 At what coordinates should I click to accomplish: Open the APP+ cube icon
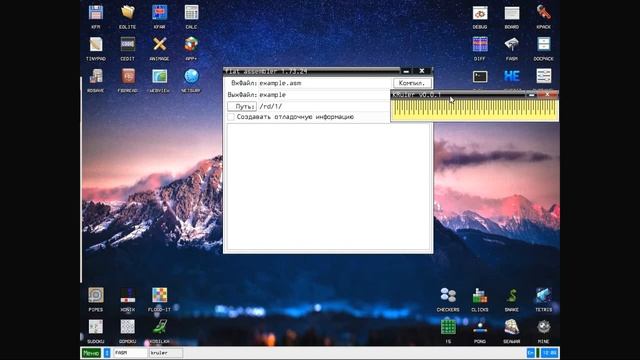coord(191,44)
